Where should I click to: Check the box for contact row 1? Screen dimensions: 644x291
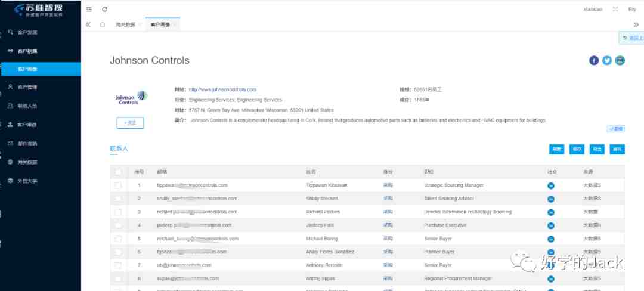[x=118, y=185]
